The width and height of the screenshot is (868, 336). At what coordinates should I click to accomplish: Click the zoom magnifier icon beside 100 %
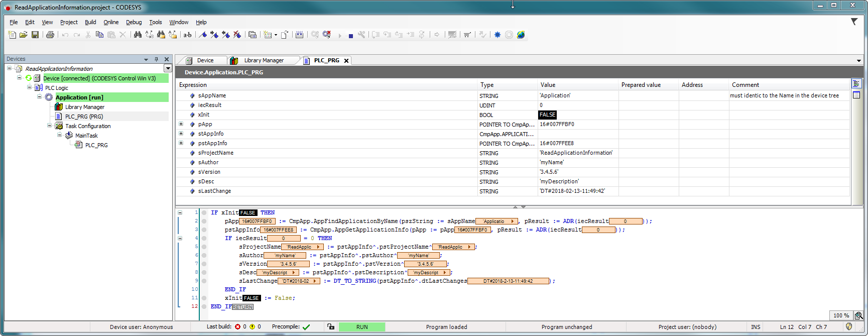(858, 315)
